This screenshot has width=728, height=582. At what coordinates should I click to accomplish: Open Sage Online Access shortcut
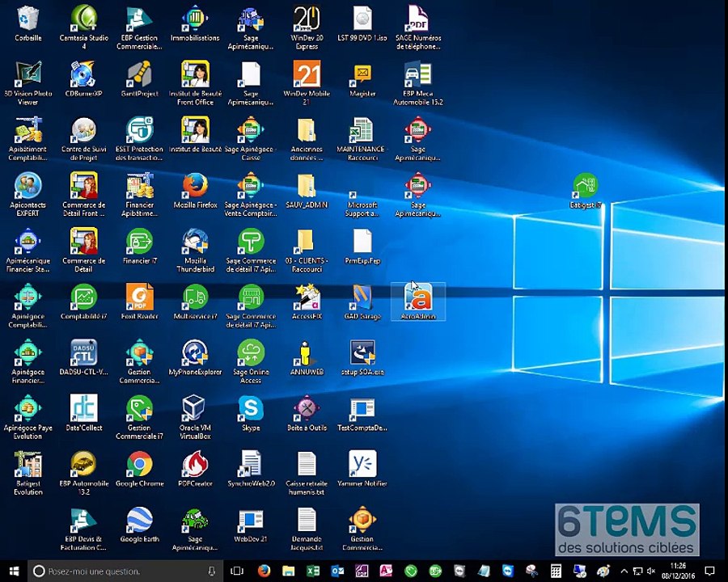(251, 361)
